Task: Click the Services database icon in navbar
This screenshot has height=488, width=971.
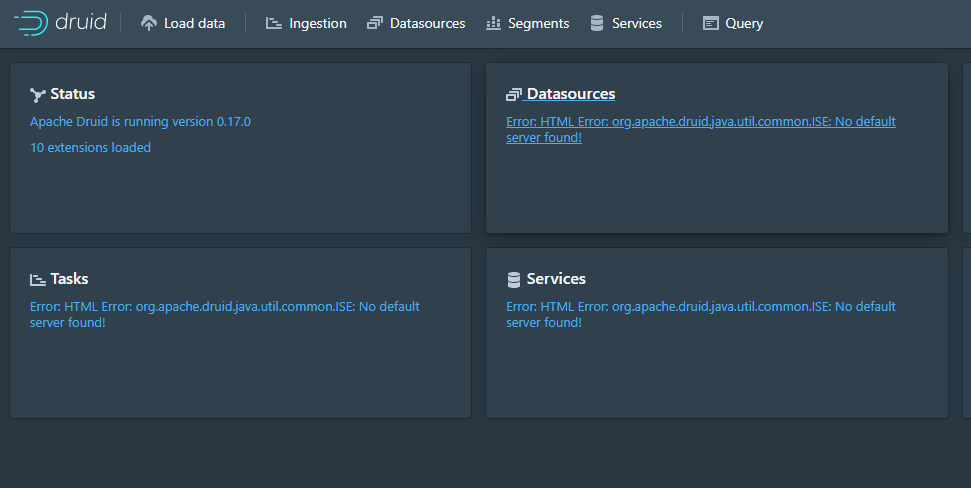Action: 597,23
